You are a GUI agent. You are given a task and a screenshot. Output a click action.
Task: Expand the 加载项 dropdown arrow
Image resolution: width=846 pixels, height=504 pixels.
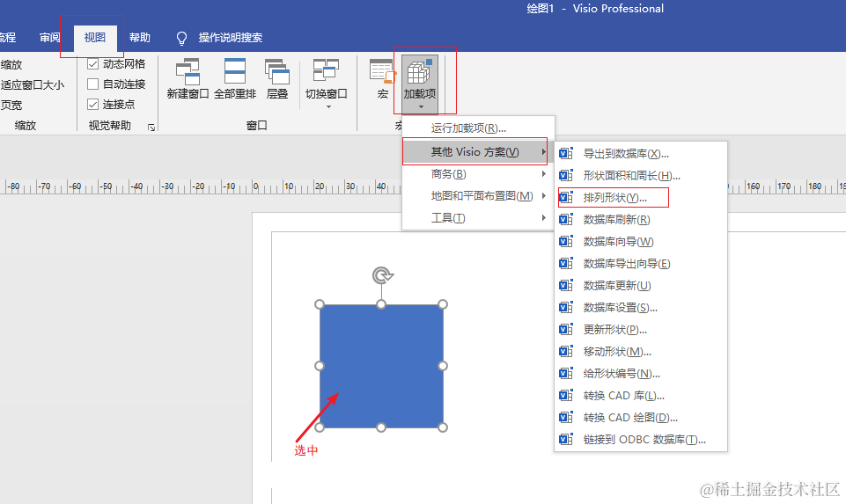point(421,106)
